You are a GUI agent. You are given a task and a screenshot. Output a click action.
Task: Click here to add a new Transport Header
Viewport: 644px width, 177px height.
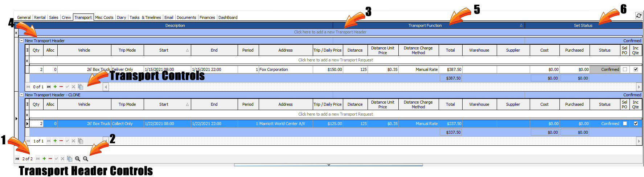click(x=330, y=32)
